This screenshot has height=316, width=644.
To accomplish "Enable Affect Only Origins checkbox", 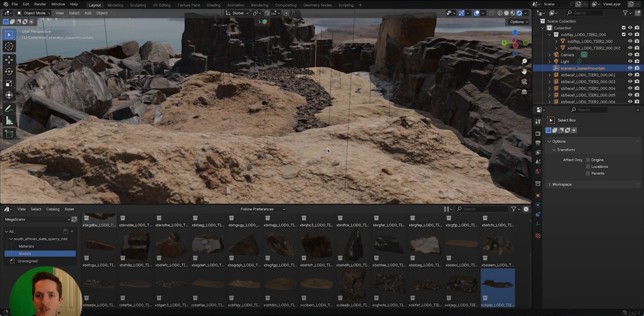I will (x=588, y=160).
